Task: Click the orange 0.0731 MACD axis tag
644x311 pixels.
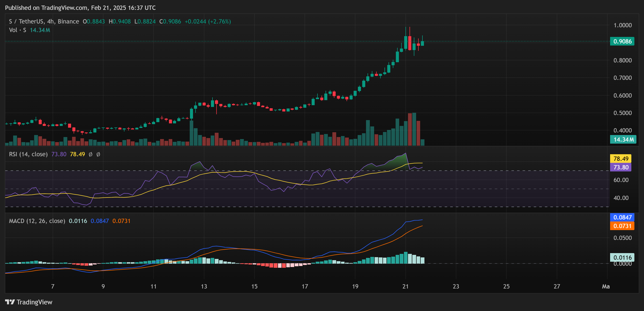Action: coord(622,226)
